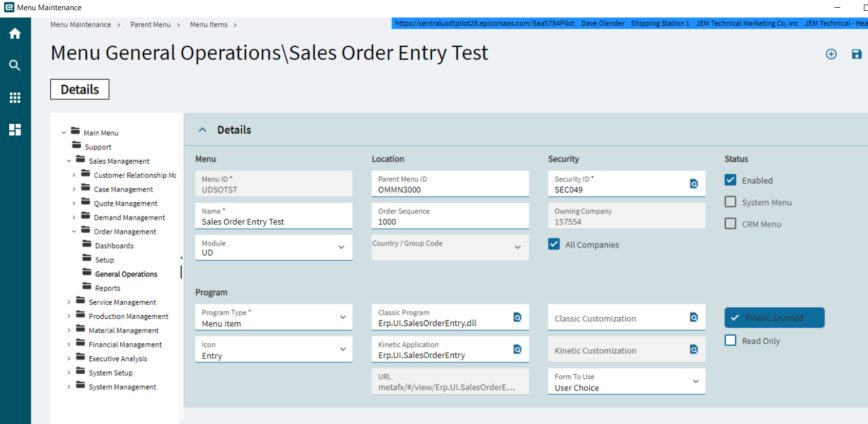Enable the Read Only checkbox
The height and width of the screenshot is (424, 868).
coord(730,340)
